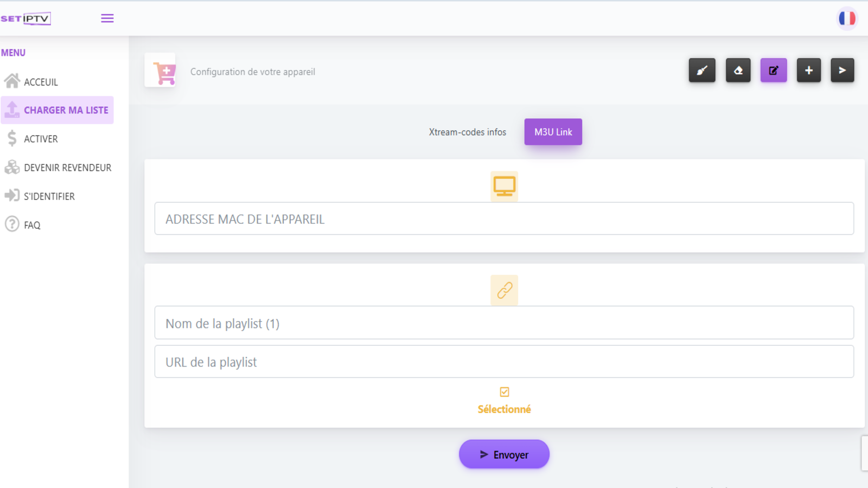Click the Sélectionné label text
The width and height of the screenshot is (868, 488).
pyautogui.click(x=504, y=409)
